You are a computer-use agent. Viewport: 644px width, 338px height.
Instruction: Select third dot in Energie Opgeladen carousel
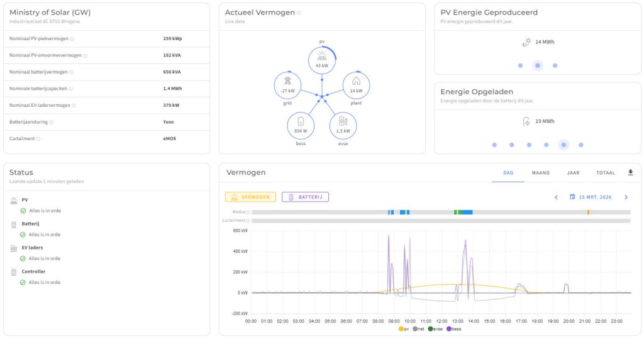(x=529, y=144)
